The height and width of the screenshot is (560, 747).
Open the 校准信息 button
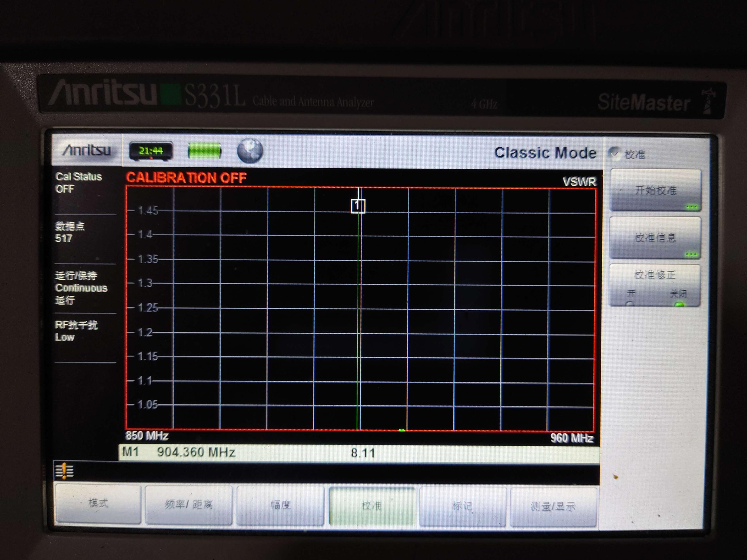tap(655, 238)
